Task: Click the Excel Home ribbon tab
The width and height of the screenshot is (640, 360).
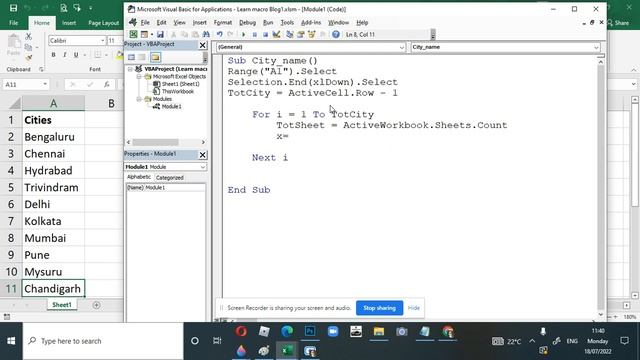Action: coord(42,23)
